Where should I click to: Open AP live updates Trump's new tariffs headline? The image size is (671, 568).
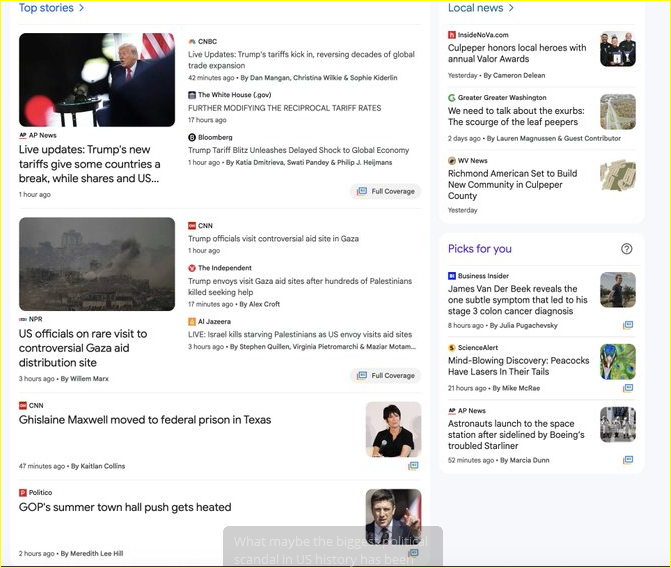[x=90, y=164]
